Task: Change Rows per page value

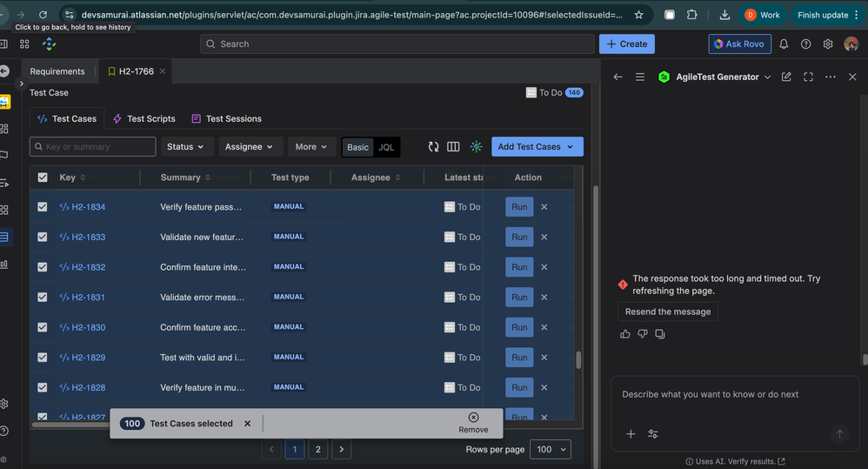Action: [551, 449]
